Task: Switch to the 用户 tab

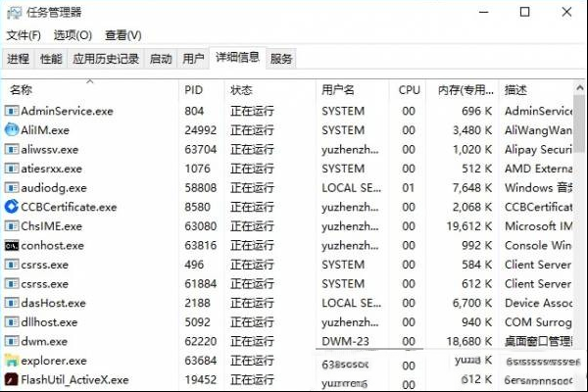Action: [x=193, y=59]
